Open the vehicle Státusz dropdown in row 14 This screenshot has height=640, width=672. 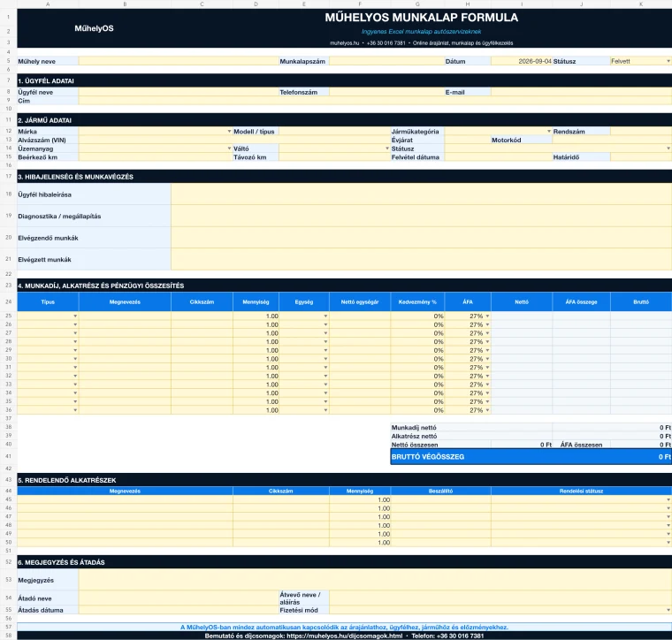pos(668,149)
